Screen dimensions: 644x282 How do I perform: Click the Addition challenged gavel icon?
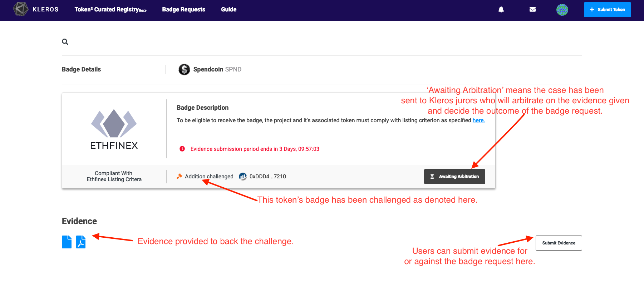click(x=180, y=176)
